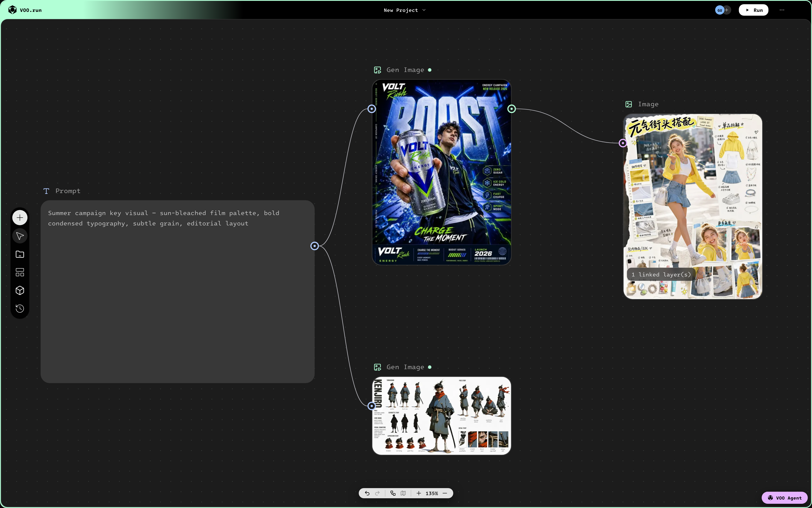
Task: Select the street fashion collage image
Action: click(693, 206)
